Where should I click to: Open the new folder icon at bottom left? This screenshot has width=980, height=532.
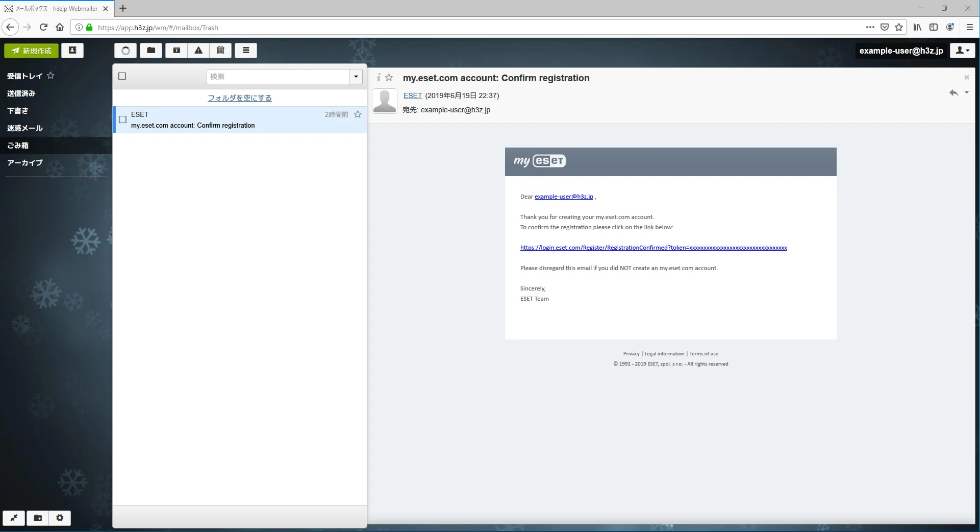pos(38,518)
